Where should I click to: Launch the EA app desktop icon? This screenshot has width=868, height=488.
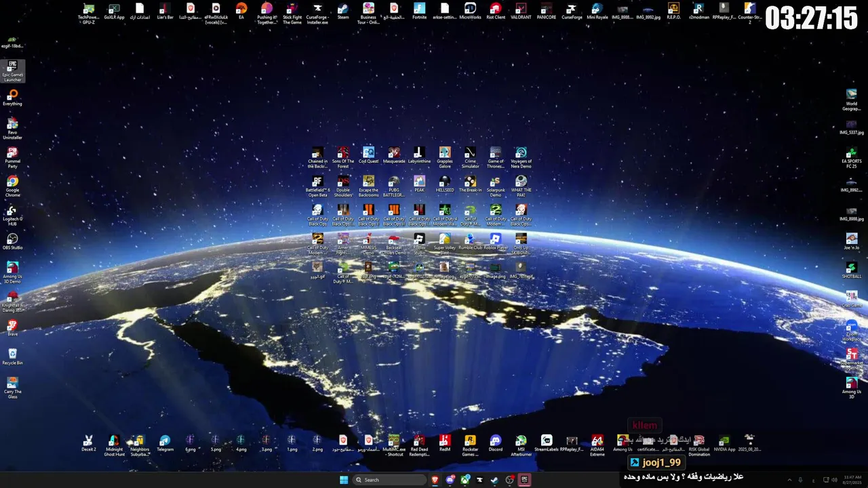point(241,12)
